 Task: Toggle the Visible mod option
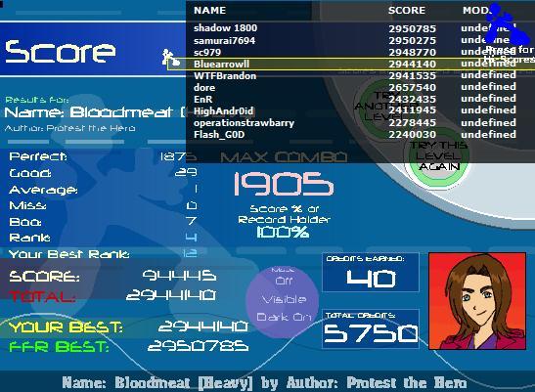(284, 299)
